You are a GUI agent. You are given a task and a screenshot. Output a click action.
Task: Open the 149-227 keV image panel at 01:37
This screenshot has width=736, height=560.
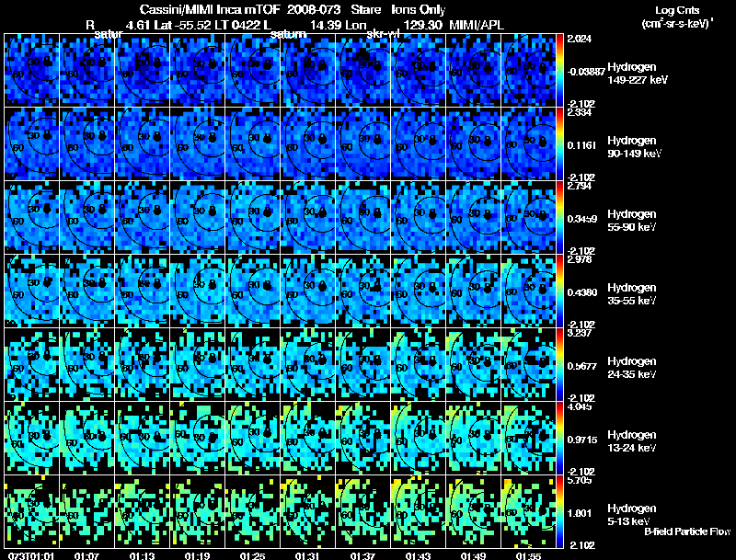362,70
